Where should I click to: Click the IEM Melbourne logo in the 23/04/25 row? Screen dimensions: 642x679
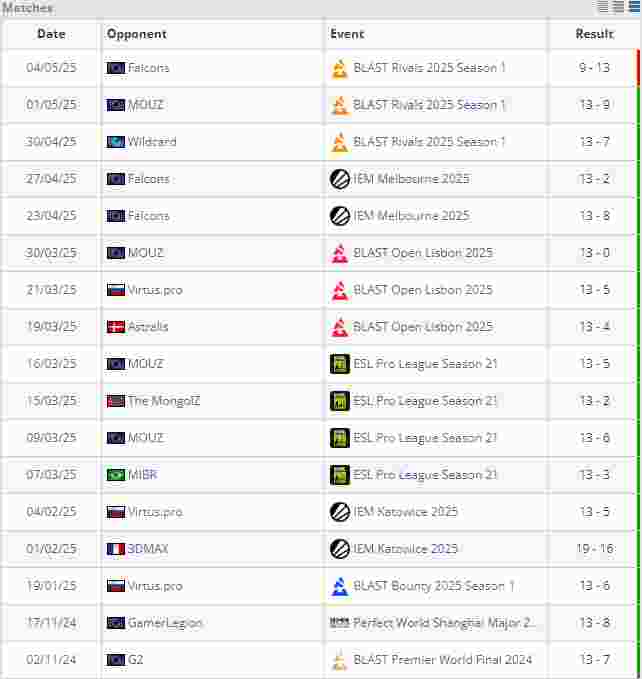(x=340, y=216)
